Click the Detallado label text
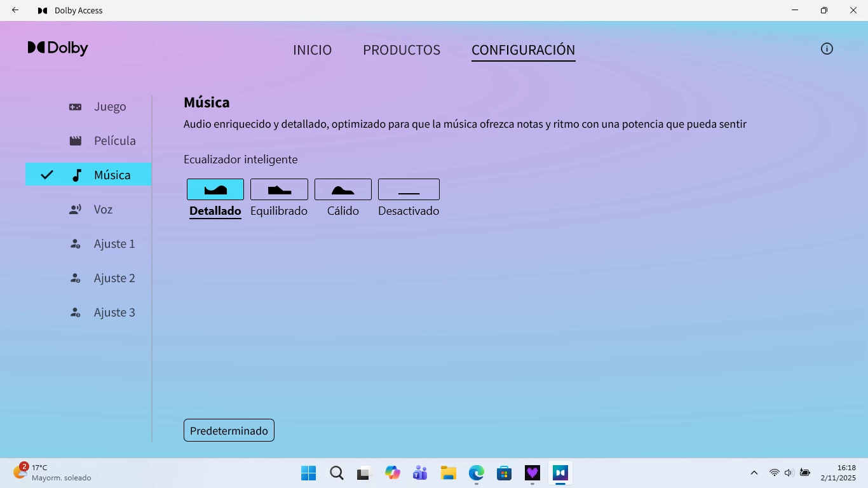This screenshot has height=488, width=868. click(x=215, y=211)
